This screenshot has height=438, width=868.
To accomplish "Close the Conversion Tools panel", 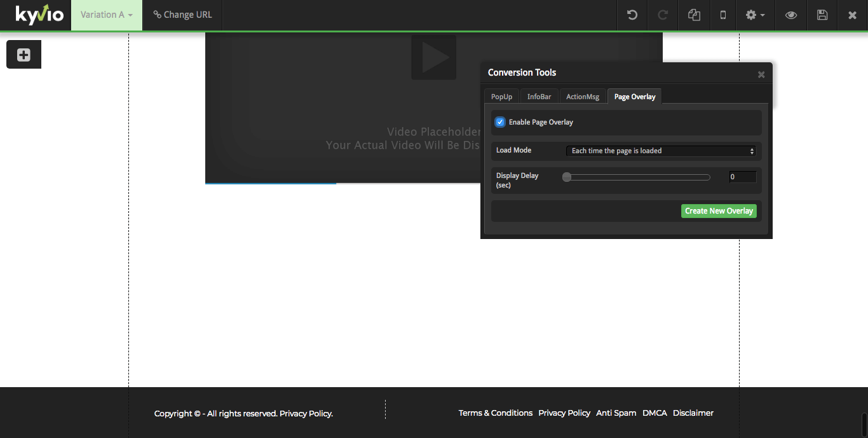I will point(761,74).
